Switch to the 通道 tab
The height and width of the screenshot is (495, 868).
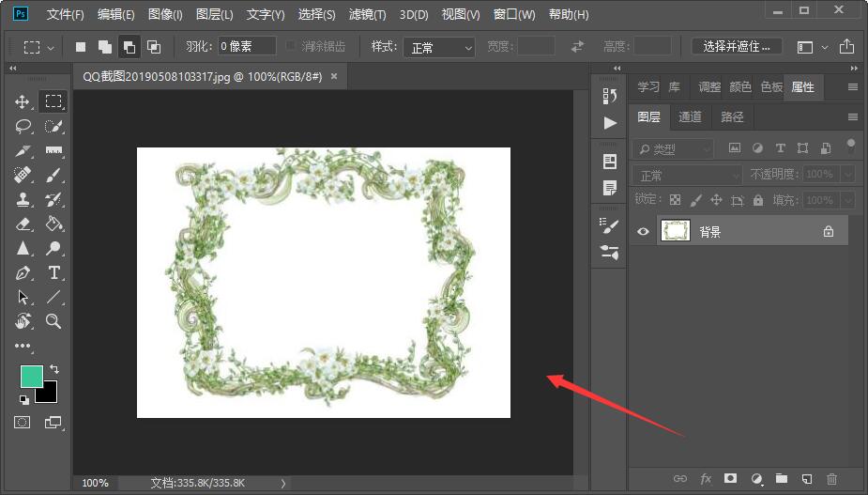690,116
